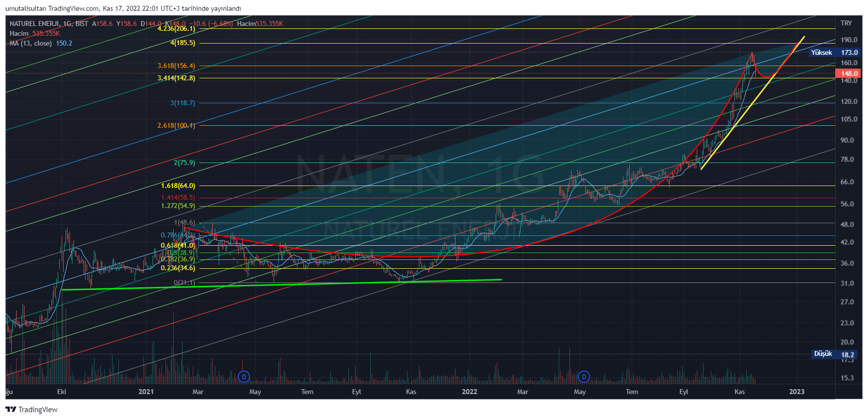
Task: Select the 2.618(100.1) Fibonacci level label
Action: pos(176,125)
